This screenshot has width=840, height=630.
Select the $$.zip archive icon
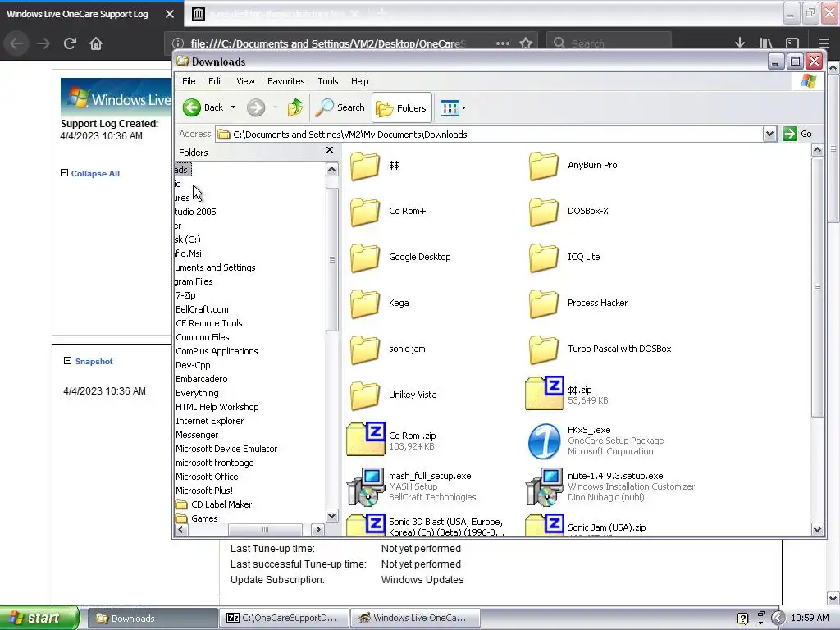pos(545,393)
